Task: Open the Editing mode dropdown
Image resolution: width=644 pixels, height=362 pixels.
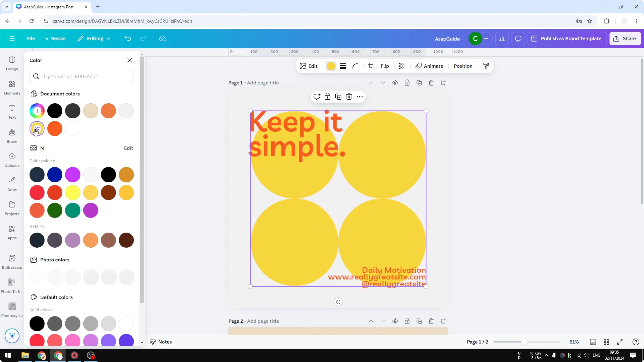Action: 94,38
